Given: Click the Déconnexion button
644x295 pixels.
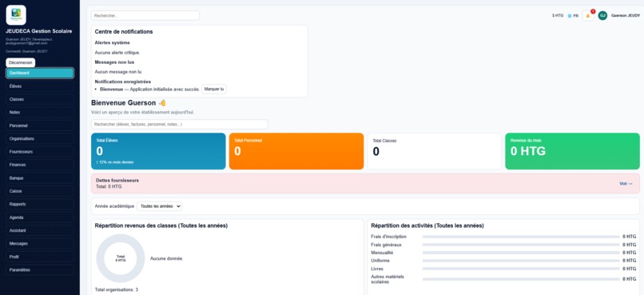Looking at the screenshot, I should [x=21, y=62].
